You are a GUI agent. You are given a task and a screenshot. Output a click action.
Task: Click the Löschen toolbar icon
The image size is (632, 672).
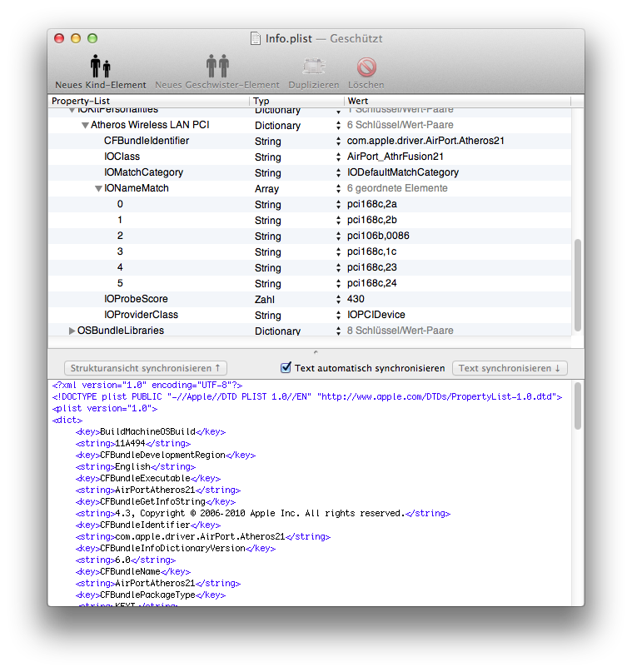366,67
